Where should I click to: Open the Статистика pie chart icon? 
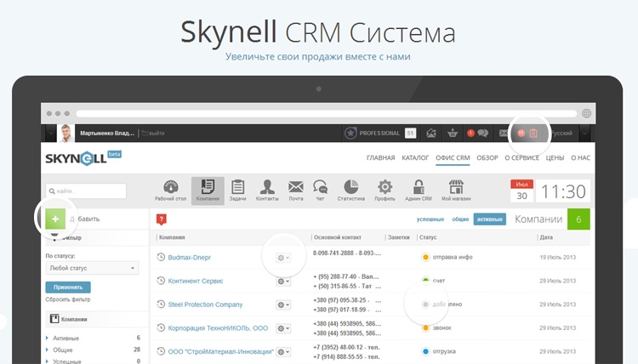pyautogui.click(x=350, y=191)
